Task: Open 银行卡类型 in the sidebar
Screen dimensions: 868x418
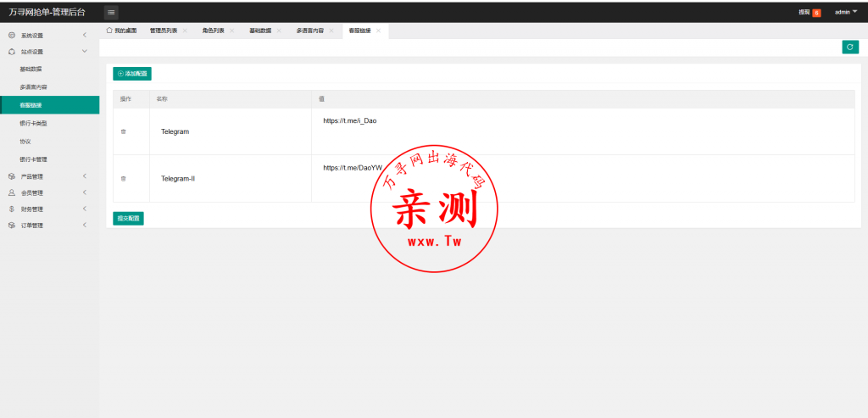Action: click(33, 124)
